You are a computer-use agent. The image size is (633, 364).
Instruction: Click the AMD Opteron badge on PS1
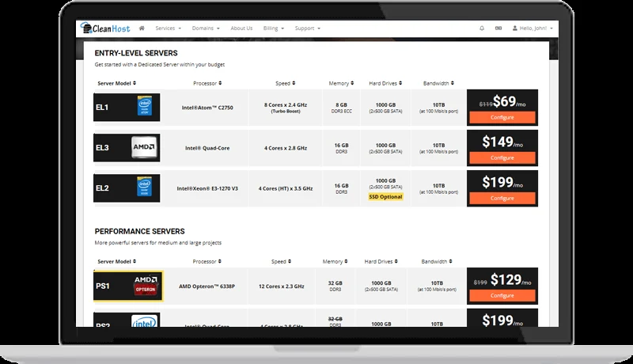point(146,286)
